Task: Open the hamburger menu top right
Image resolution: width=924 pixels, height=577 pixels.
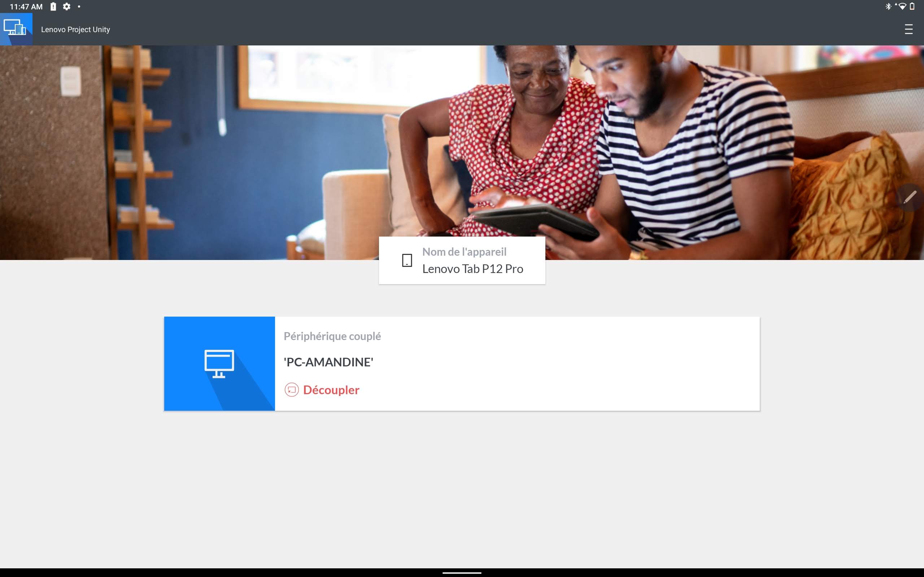Action: 909,29
